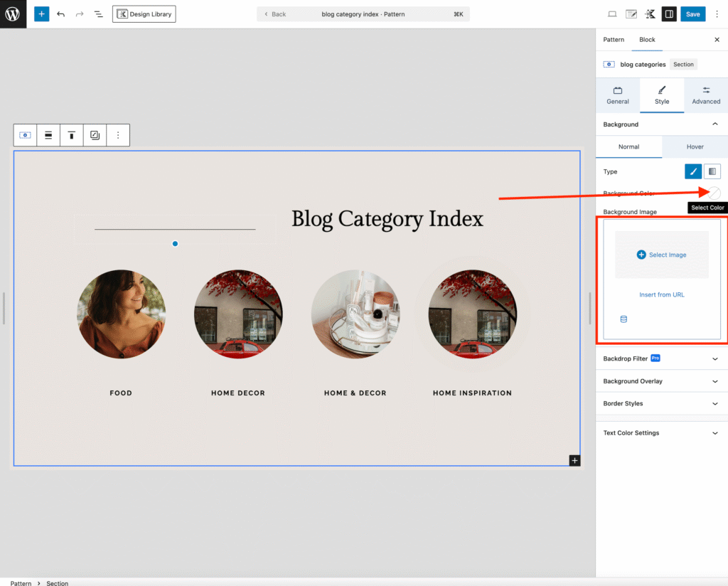Select the gradient background type
The width and height of the screenshot is (728, 586).
coord(712,171)
